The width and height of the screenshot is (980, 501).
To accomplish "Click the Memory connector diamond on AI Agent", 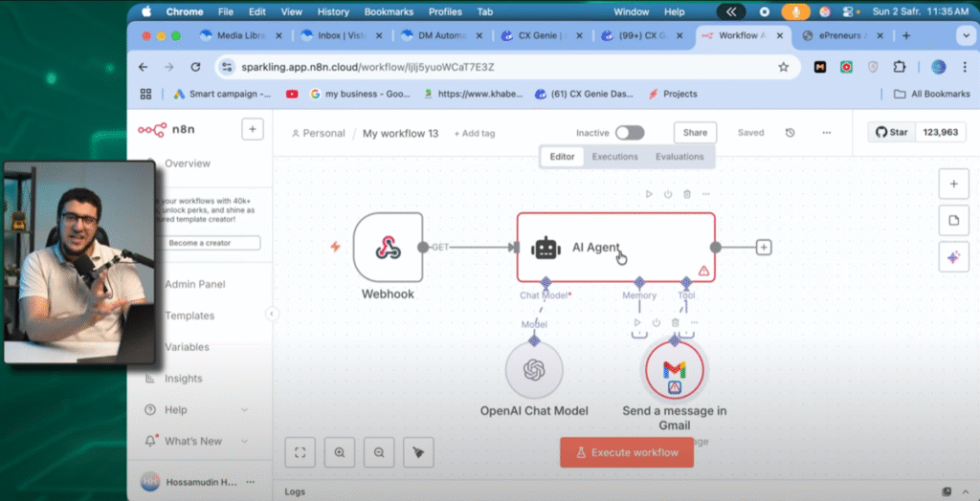I will point(639,282).
